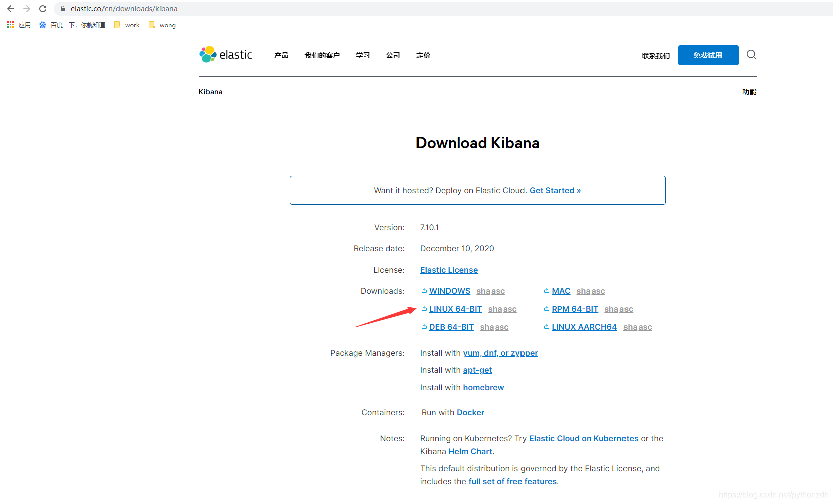Click the Kibana breadcrumb text
This screenshot has width=833, height=504.
coord(211,92)
